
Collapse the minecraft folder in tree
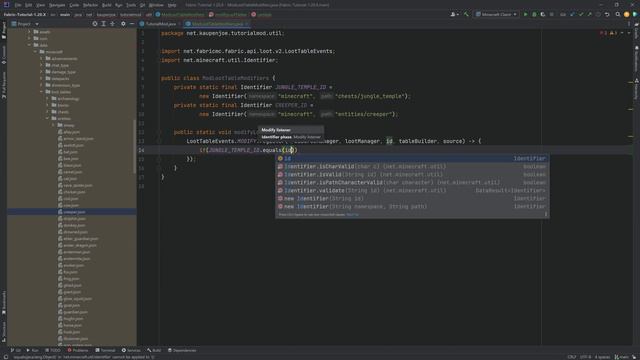(x=36, y=52)
